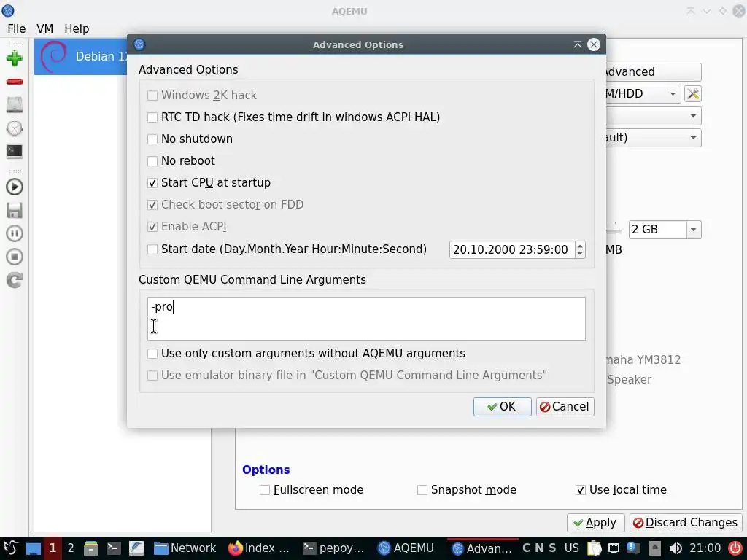Click the reset VM circular arrow icon

point(15,280)
